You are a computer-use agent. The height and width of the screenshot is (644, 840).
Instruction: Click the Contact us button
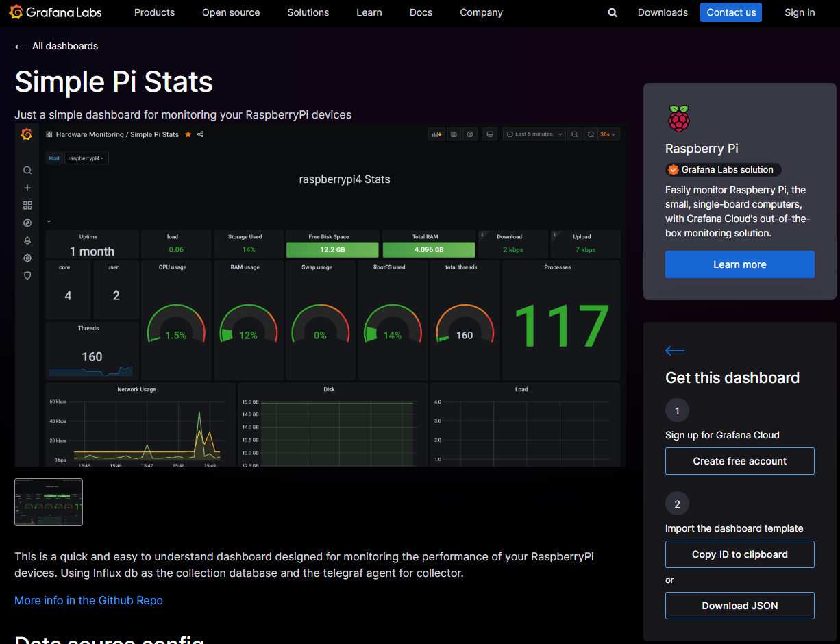click(x=731, y=12)
